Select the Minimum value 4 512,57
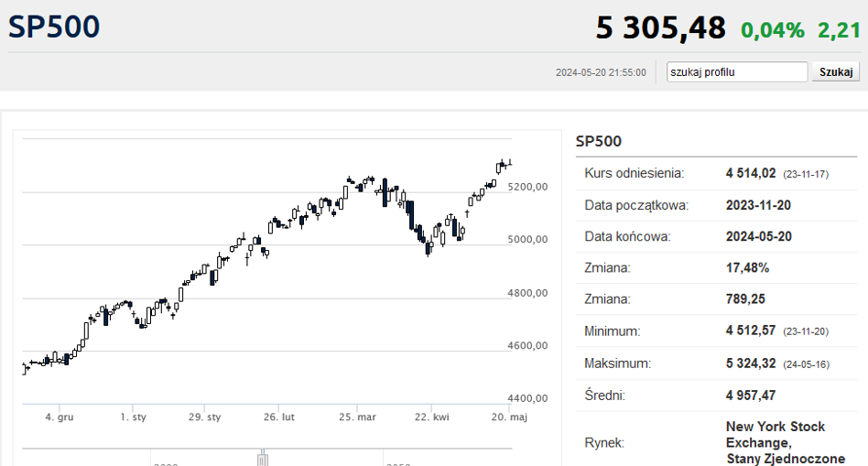The image size is (868, 466). coord(751,331)
